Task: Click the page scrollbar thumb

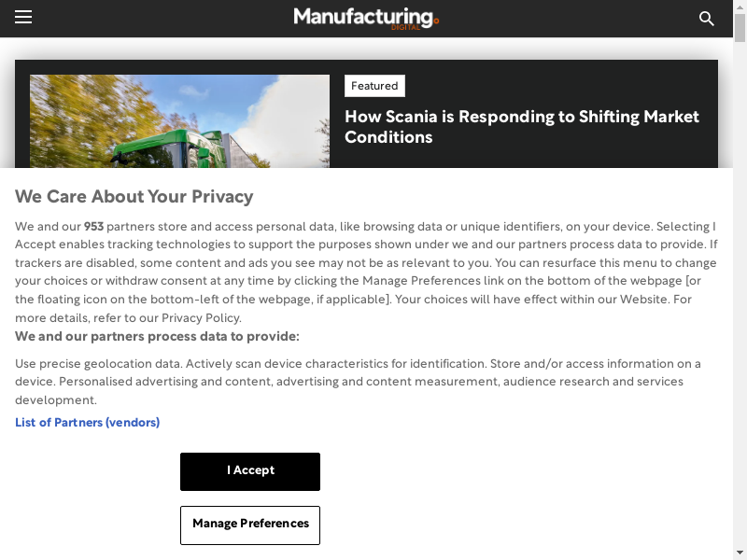Action: tap(740, 28)
